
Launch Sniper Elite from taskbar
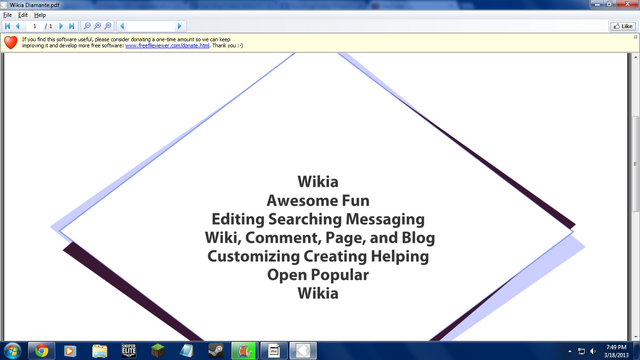pos(129,351)
